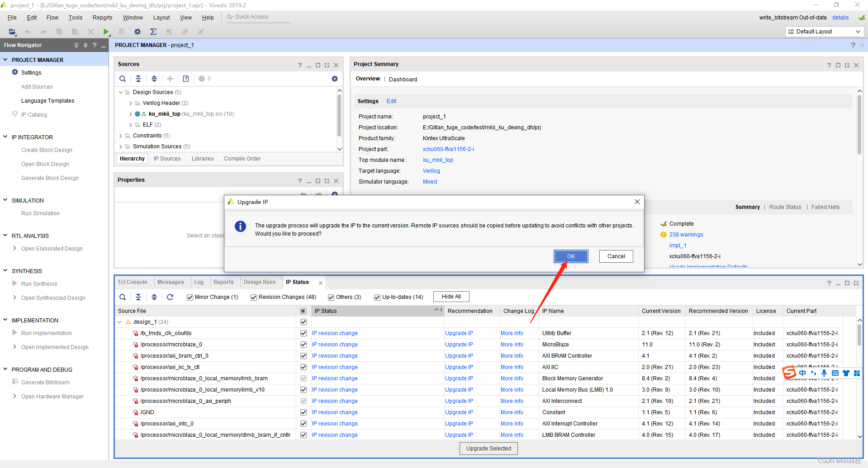The width and height of the screenshot is (868, 468).
Task: Open Flow Navigator help question mark
Action: 94,45
